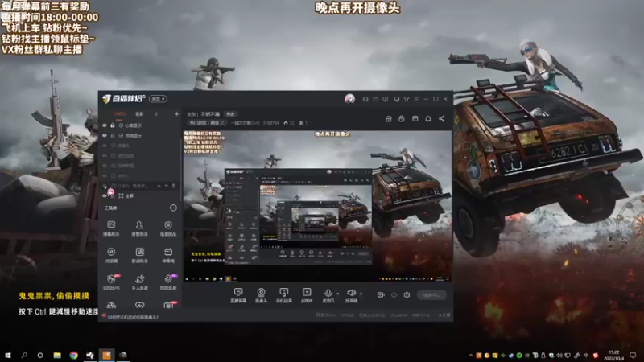
Task: Move the selected source up with the arrow
Action: click(159, 186)
